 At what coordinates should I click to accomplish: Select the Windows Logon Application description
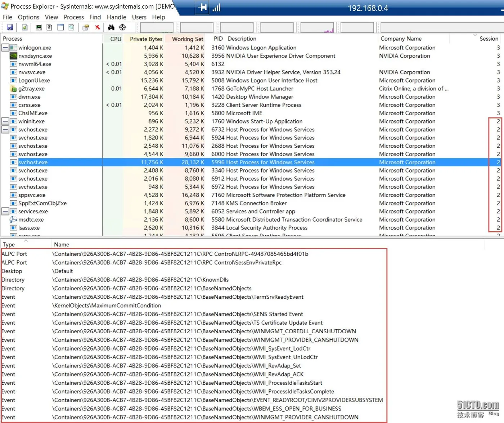tap(261, 48)
